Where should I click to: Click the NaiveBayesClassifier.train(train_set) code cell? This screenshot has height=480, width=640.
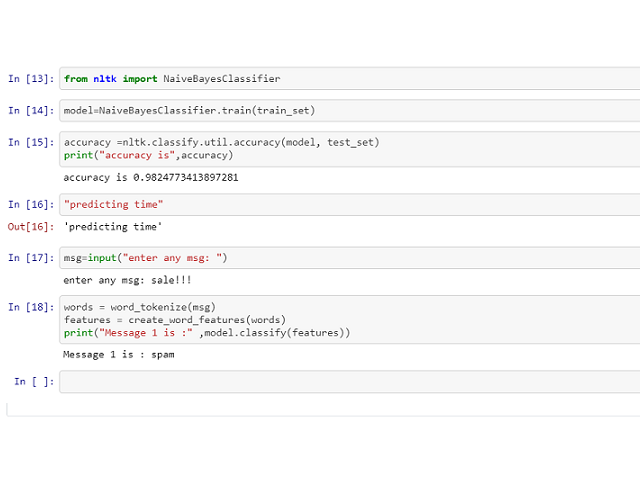[x=190, y=110]
